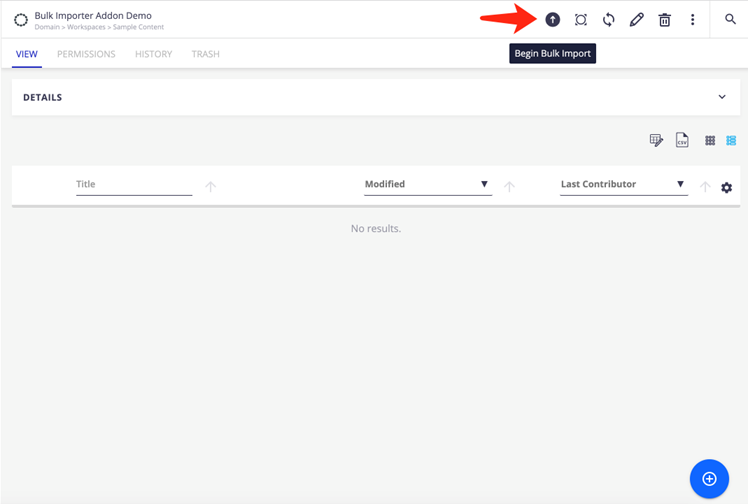Click the table edit icon left of CSV
The height and width of the screenshot is (504, 748).
pyautogui.click(x=656, y=140)
